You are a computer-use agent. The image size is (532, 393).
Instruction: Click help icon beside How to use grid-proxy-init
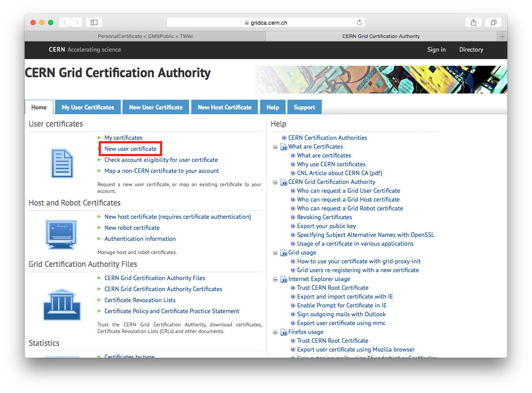293,262
